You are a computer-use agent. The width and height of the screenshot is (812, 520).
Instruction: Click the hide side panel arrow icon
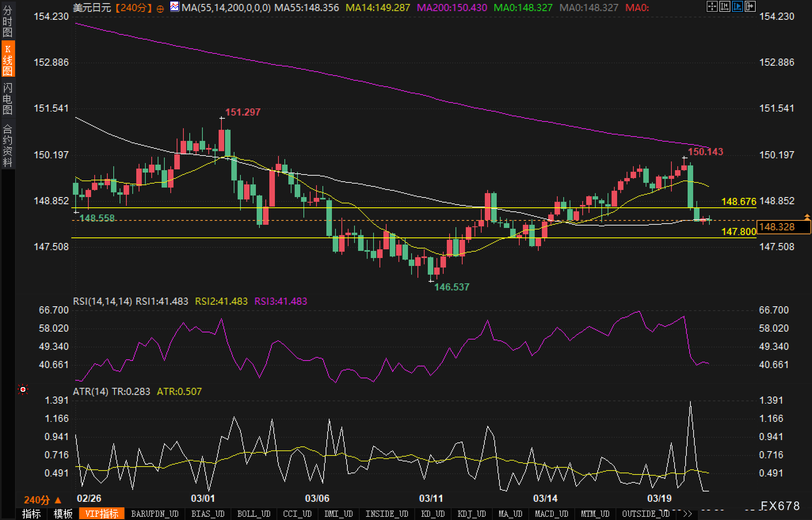[750, 6]
